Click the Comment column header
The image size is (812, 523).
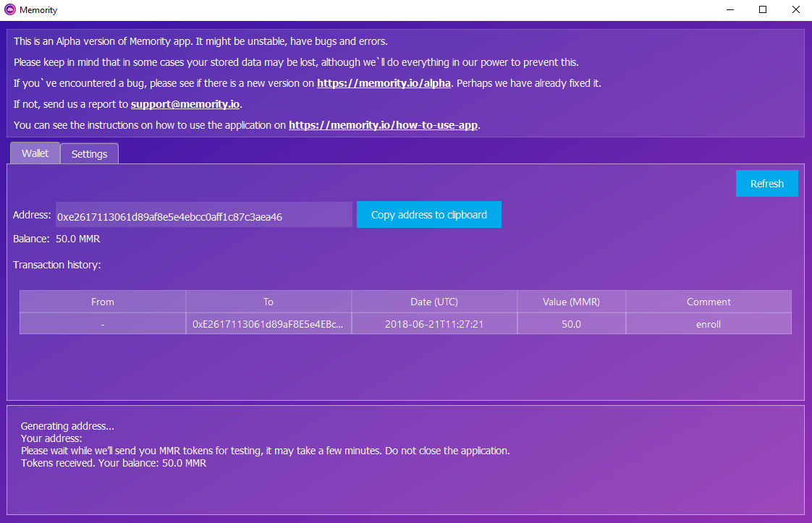pos(709,302)
